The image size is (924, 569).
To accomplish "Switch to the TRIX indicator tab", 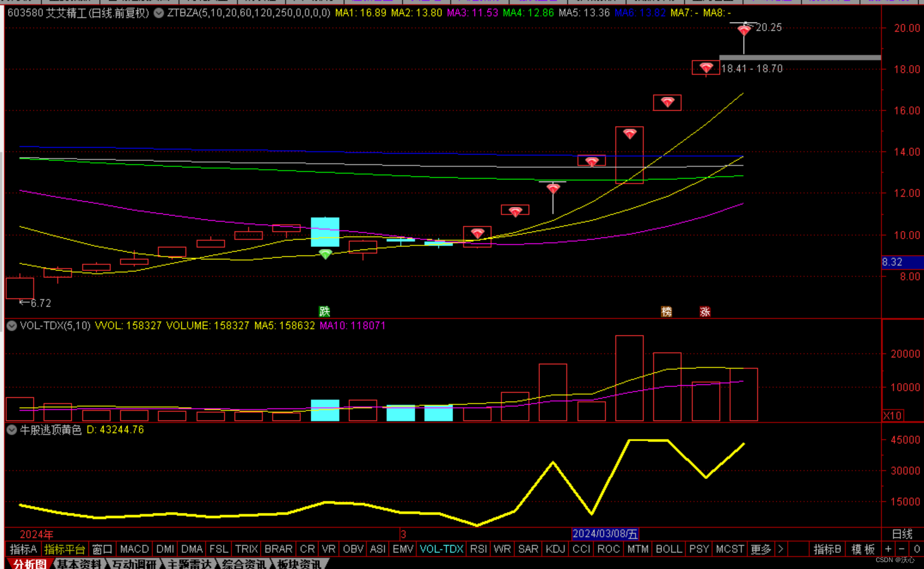I will coord(246,549).
